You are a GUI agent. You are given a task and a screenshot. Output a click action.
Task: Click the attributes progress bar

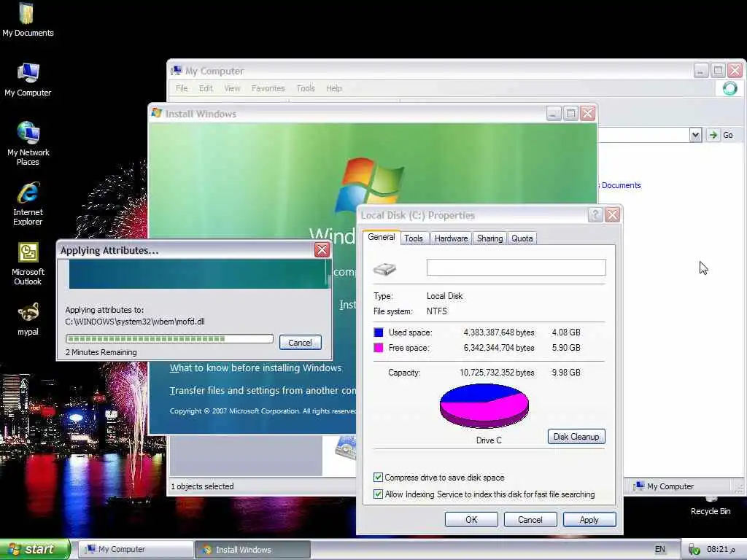[169, 338]
